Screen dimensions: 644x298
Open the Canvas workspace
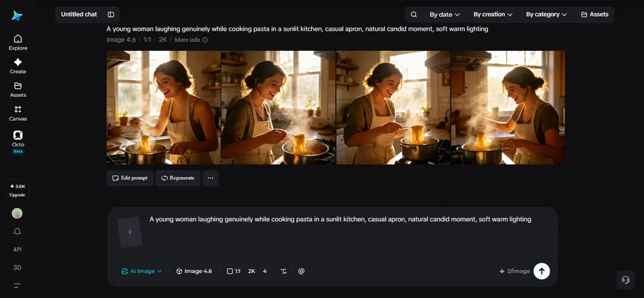coord(18,113)
